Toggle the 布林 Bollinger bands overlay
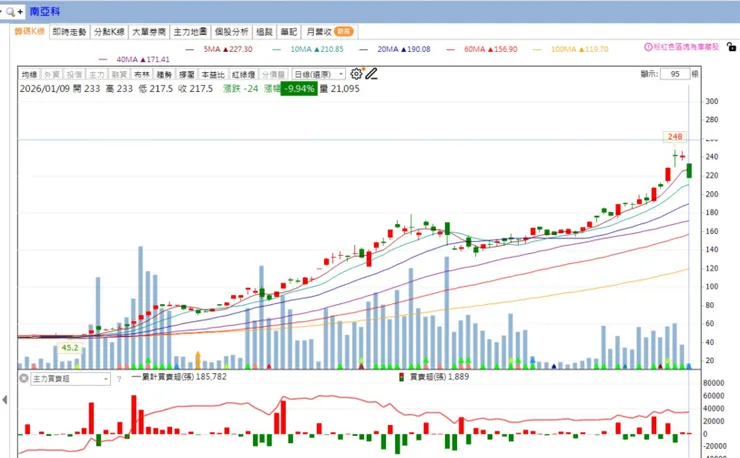The height and width of the screenshot is (458, 740). pos(142,75)
